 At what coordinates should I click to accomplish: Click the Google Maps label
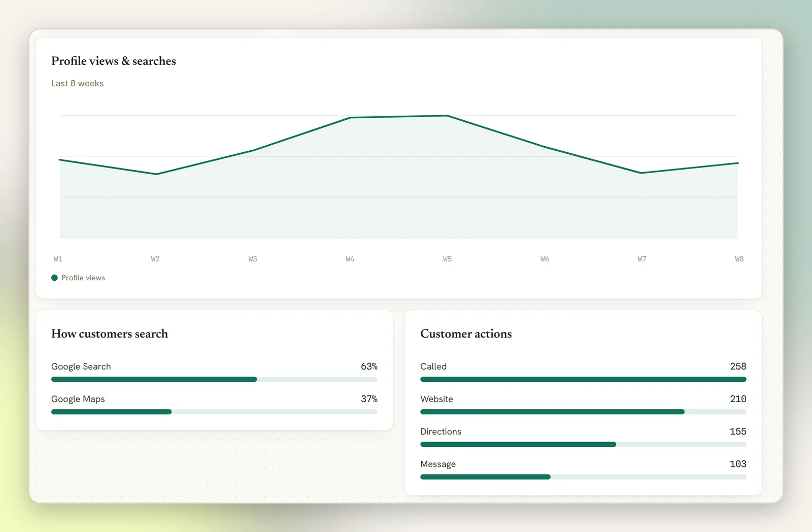tap(78, 399)
